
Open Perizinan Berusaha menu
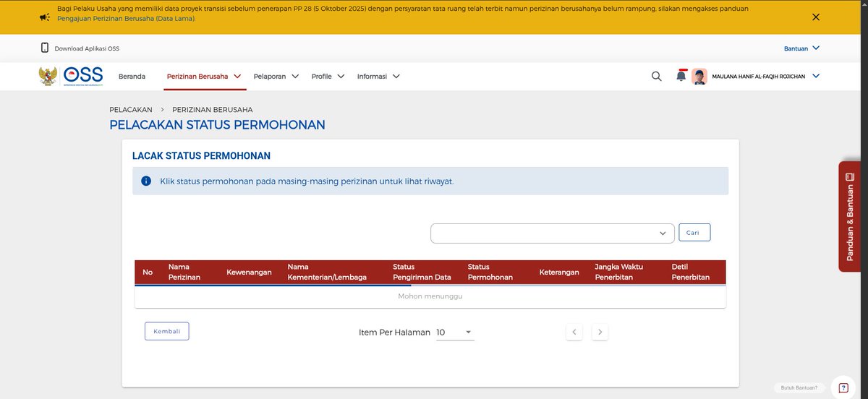[204, 76]
